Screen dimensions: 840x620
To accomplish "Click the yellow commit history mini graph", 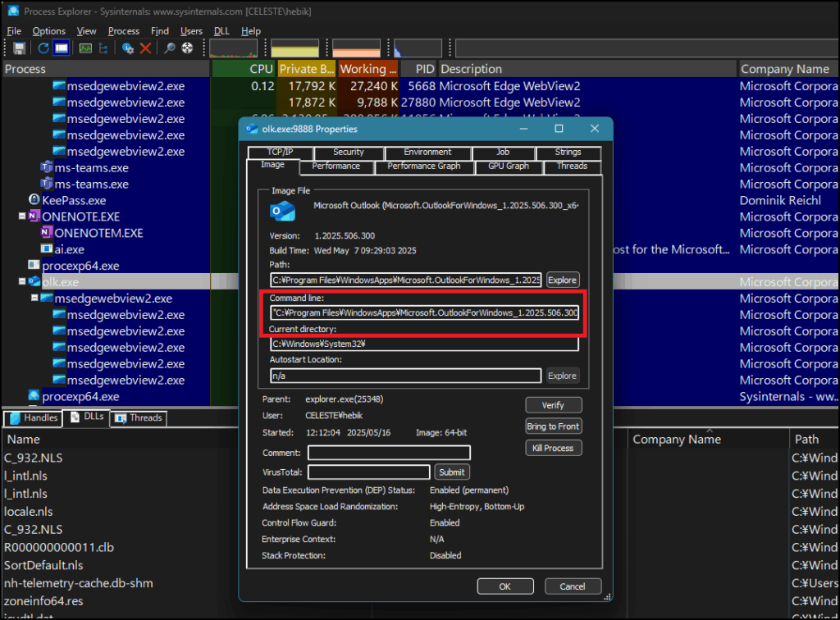I will click(295, 48).
